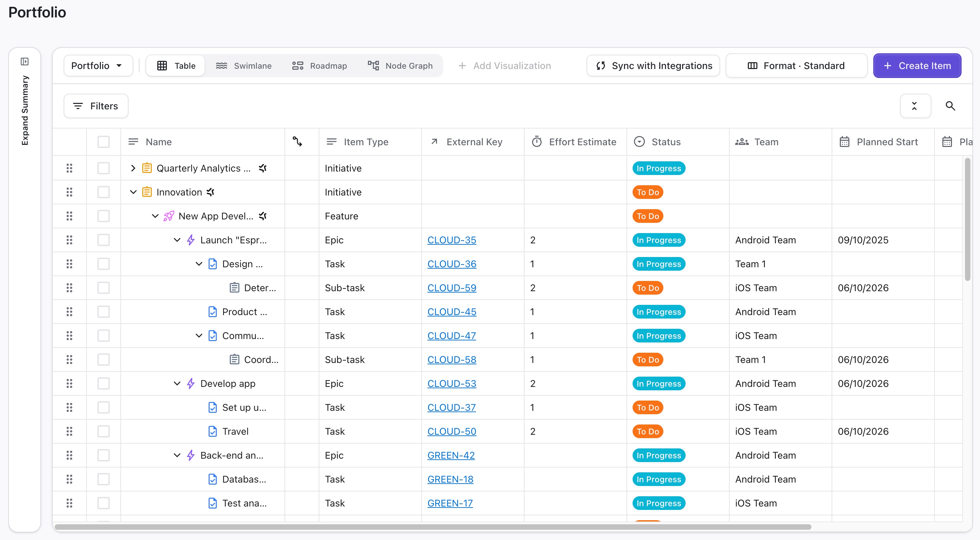
Task: Collapse the Design ... task
Action: 199,264
